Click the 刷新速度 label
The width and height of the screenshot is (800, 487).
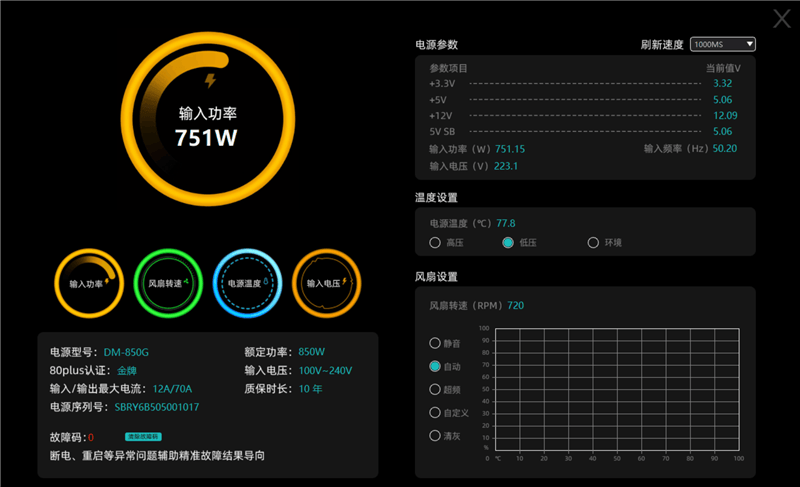662,45
